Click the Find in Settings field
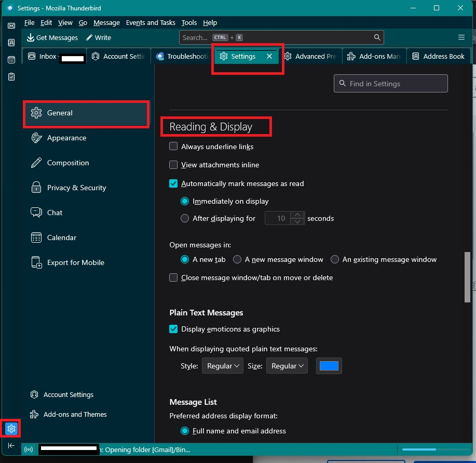Screen dimensions: 476x463 click(390, 84)
